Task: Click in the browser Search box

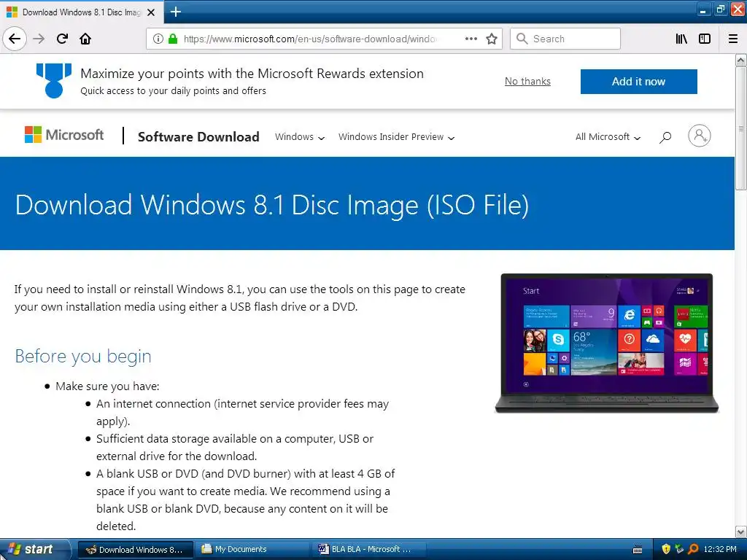Action: [565, 39]
